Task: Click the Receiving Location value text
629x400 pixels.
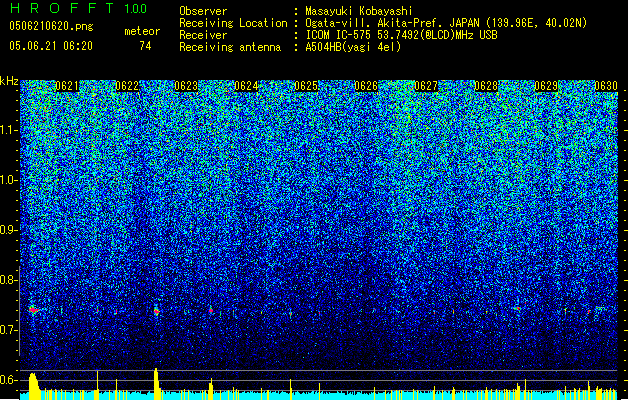Action: pos(446,23)
